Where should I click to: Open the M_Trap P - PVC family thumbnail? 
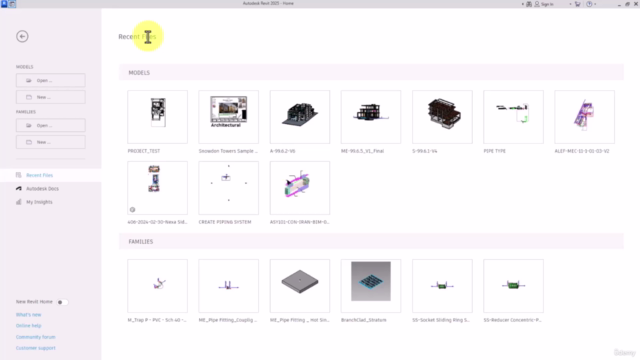158,286
